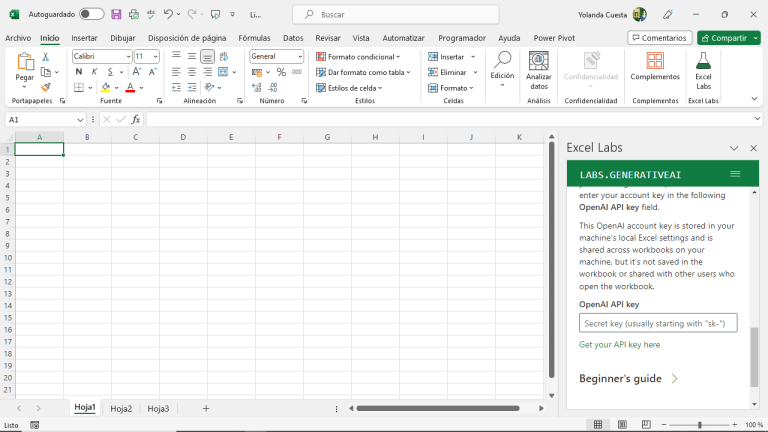Toggle the Autoguardado switch
768x432 pixels.
(92, 14)
